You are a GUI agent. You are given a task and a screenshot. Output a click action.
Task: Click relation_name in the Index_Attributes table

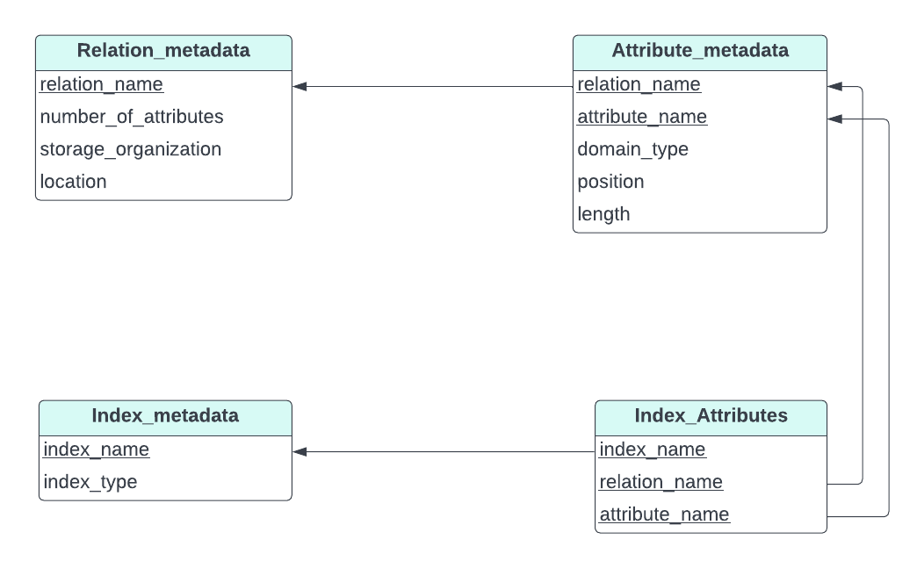tap(661, 483)
